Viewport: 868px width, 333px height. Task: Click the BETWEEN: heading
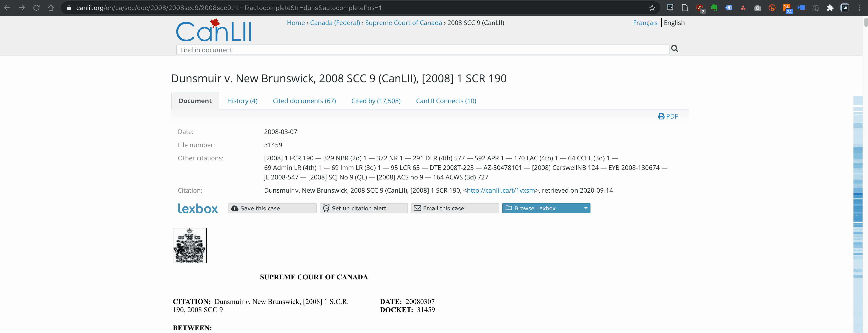(192, 328)
